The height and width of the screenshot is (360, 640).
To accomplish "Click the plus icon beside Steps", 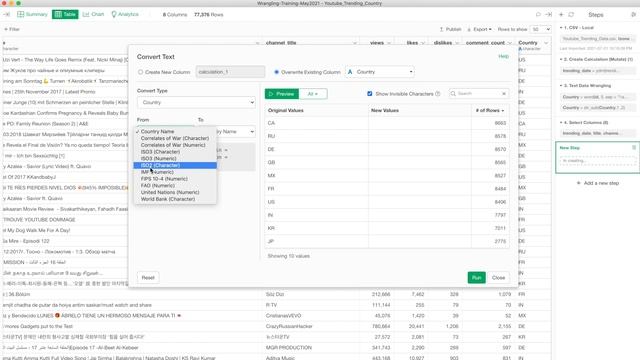I will [561, 14].
